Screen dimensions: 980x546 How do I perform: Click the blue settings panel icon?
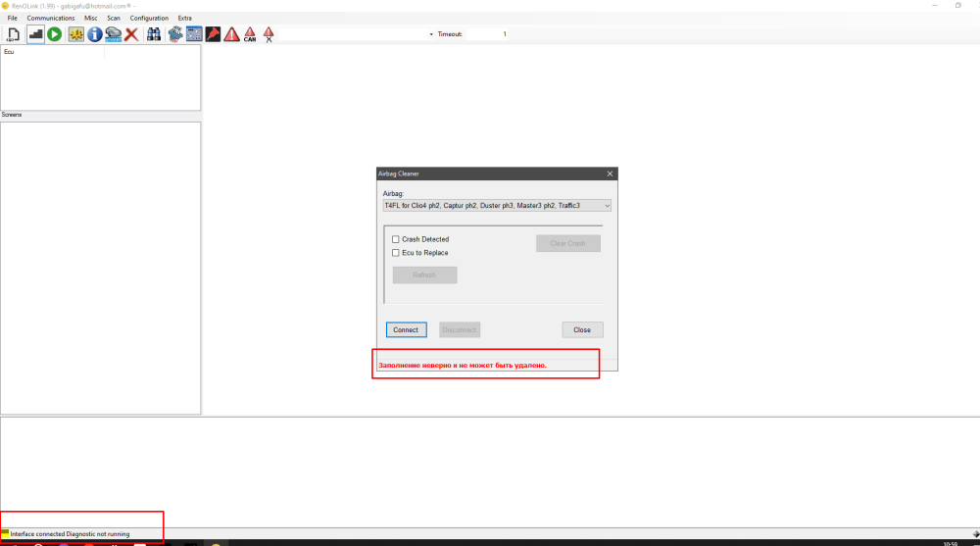[194, 34]
